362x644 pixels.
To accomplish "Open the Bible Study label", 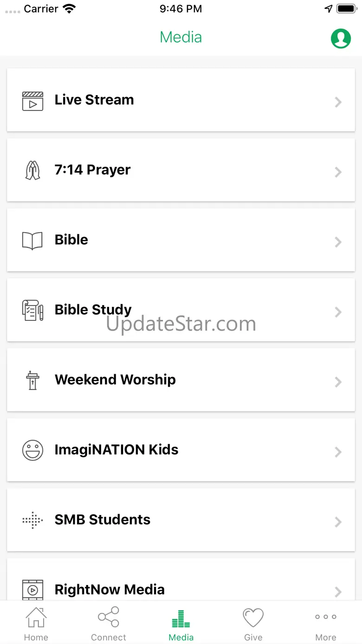I will coord(93,310).
